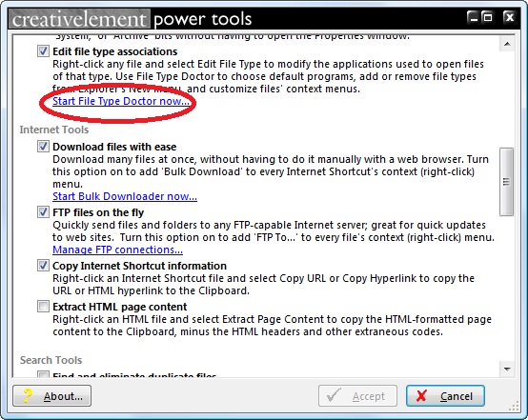Uncheck Copy Internet Shortcut information option
Viewport: 528px width, 420px height.
43,266
